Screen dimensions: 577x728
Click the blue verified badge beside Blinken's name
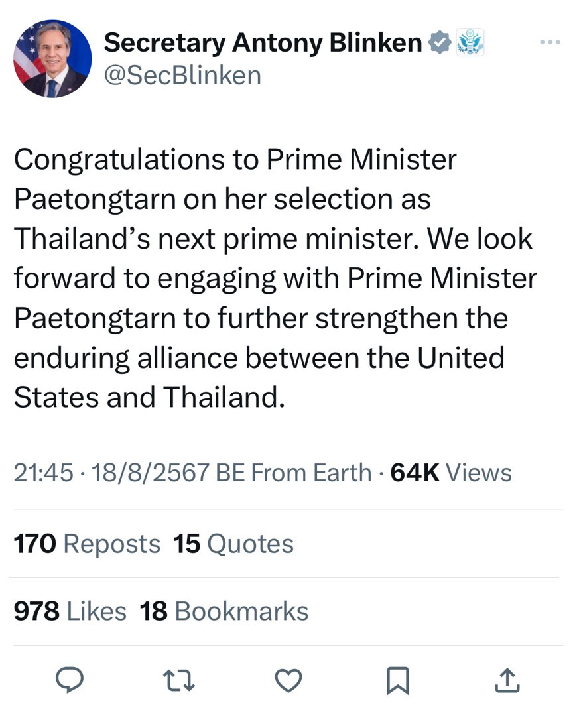(438, 43)
